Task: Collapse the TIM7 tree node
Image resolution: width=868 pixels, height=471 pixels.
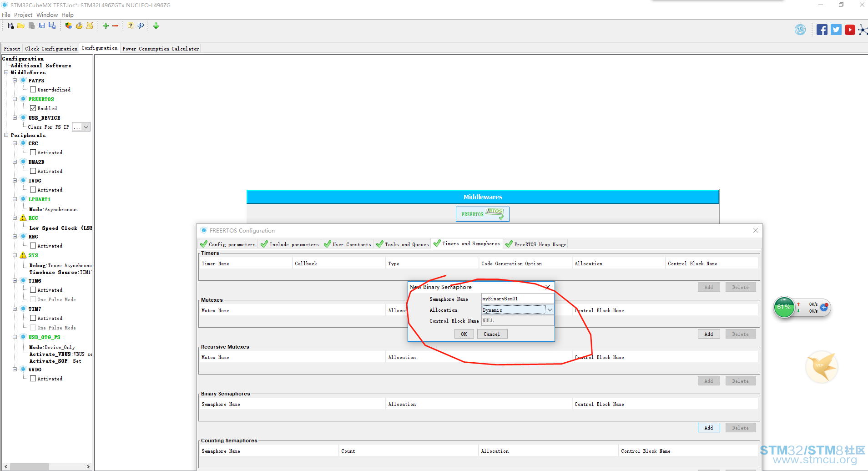Action: (x=15, y=309)
